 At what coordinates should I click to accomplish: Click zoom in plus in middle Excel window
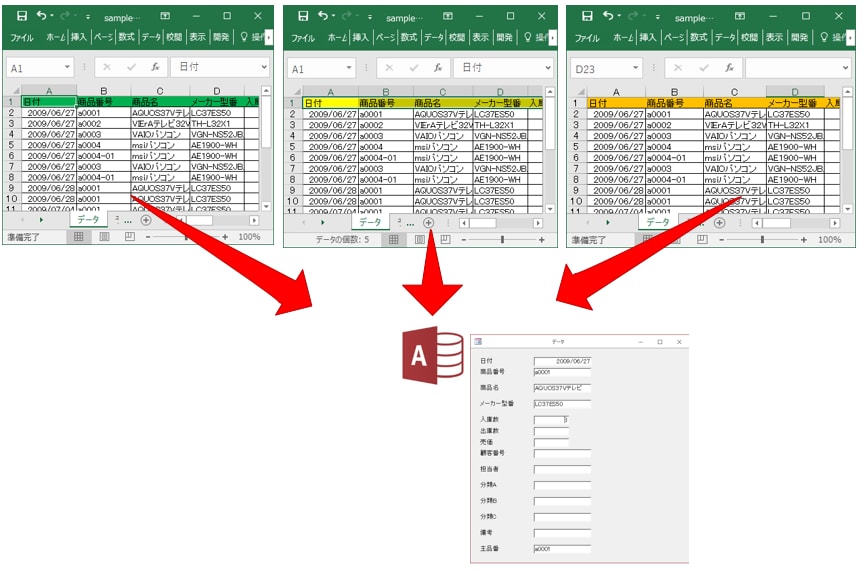tap(541, 240)
